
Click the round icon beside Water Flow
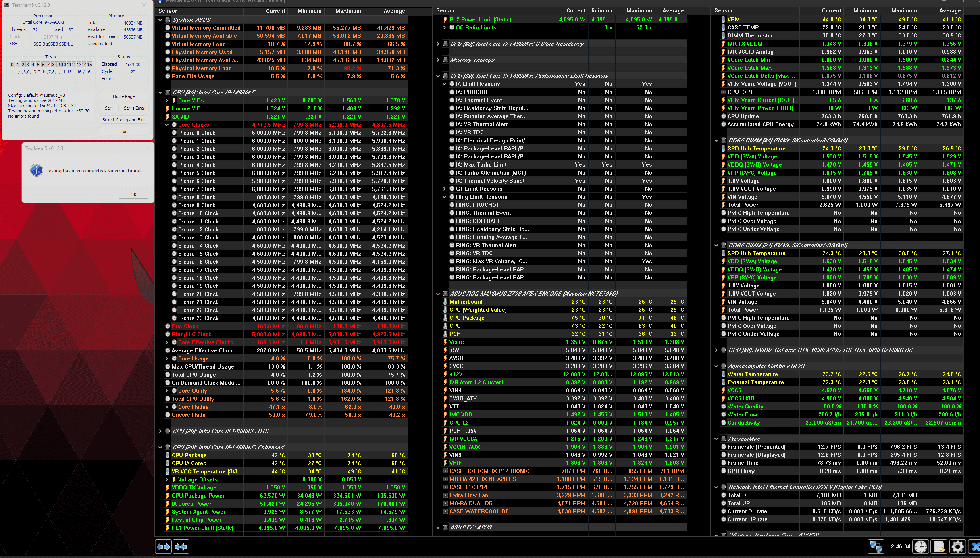(724, 414)
